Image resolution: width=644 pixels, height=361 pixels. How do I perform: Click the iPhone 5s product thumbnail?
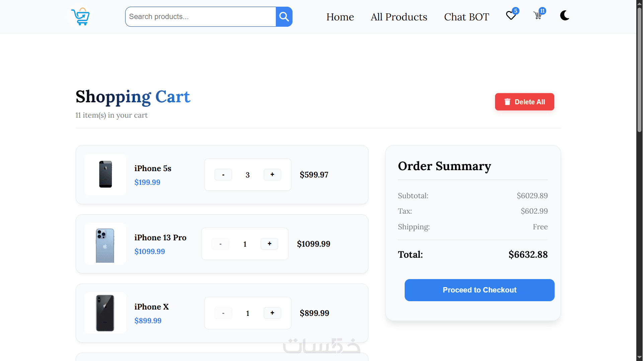(105, 174)
